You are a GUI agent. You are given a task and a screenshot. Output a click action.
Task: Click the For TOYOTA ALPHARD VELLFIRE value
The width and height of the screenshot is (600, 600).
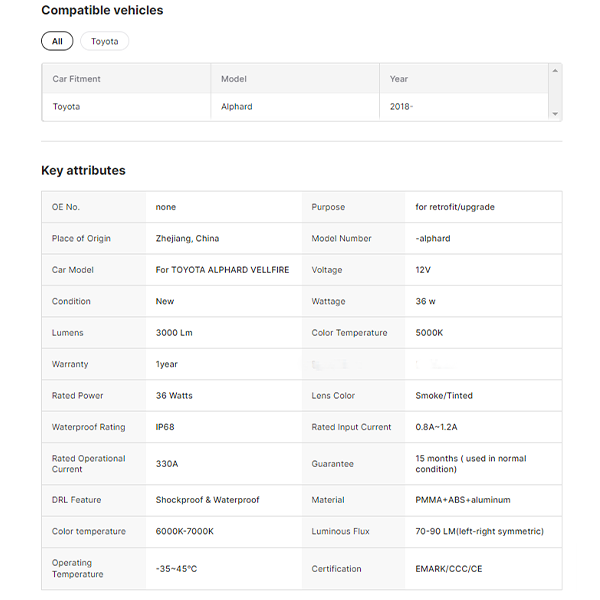222,270
